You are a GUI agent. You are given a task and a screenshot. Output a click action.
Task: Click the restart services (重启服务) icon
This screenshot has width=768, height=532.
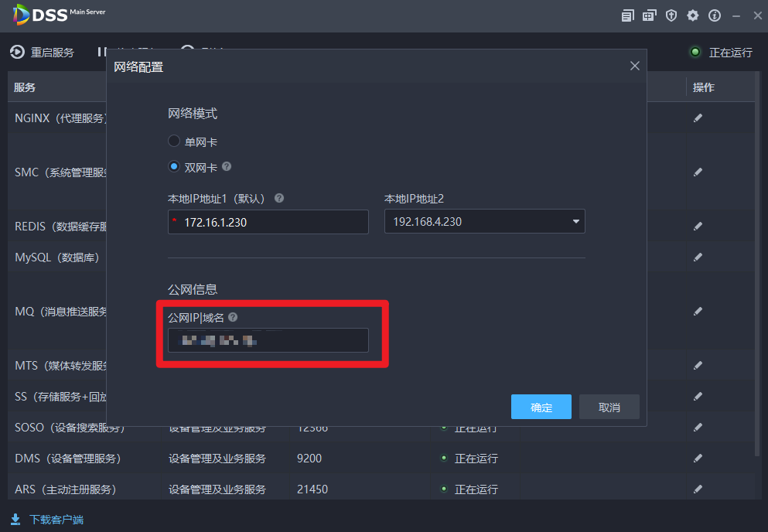(17, 52)
